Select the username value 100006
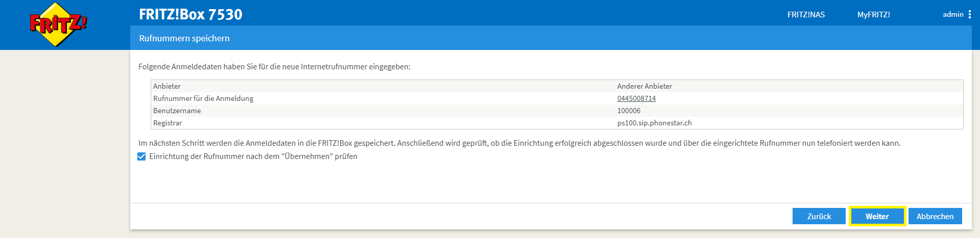 tap(629, 111)
